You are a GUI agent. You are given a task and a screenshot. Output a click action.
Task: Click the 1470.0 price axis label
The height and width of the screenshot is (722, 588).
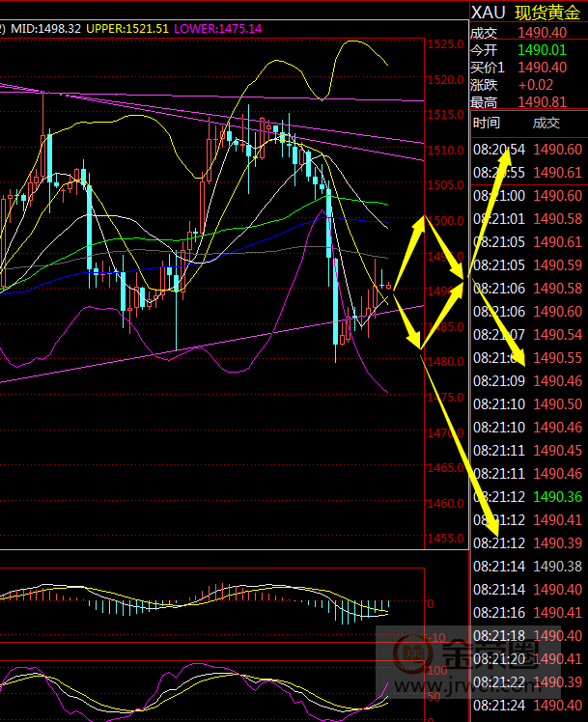click(445, 432)
